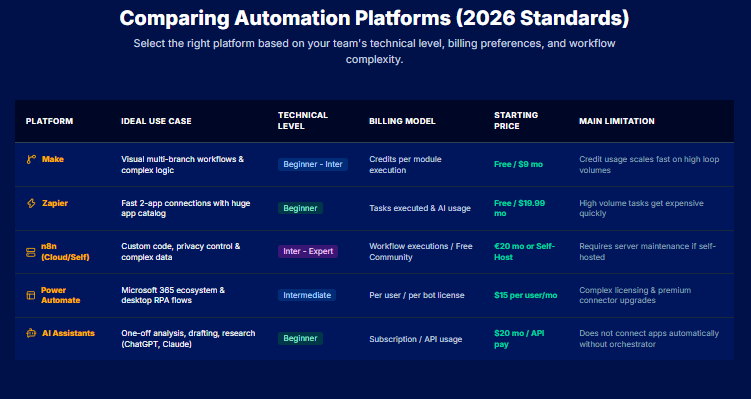
Task: Click 'Fast 2-app connections with huge app catalog'
Action: [186, 208]
